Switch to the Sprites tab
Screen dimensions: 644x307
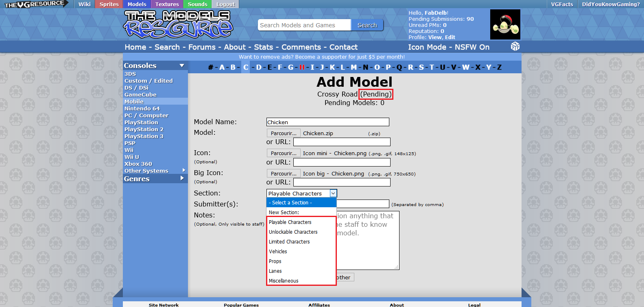(x=109, y=4)
